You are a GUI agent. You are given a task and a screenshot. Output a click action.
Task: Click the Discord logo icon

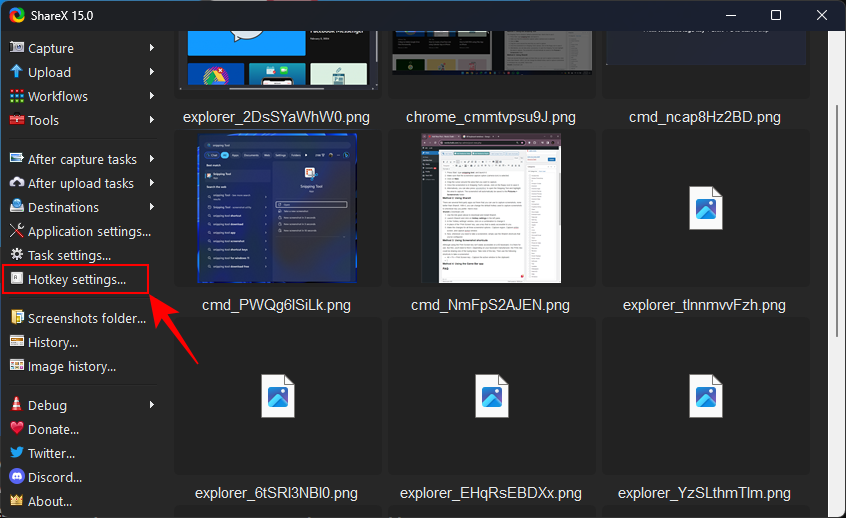(17, 476)
